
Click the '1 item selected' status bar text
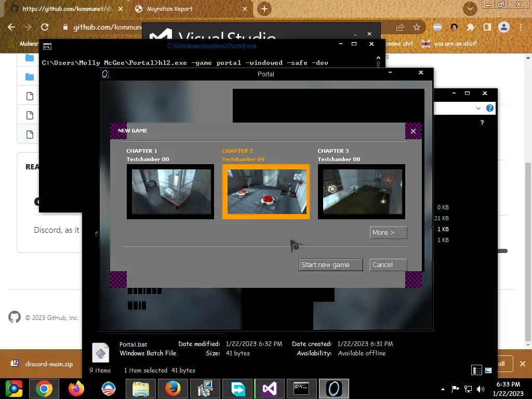[x=145, y=370]
